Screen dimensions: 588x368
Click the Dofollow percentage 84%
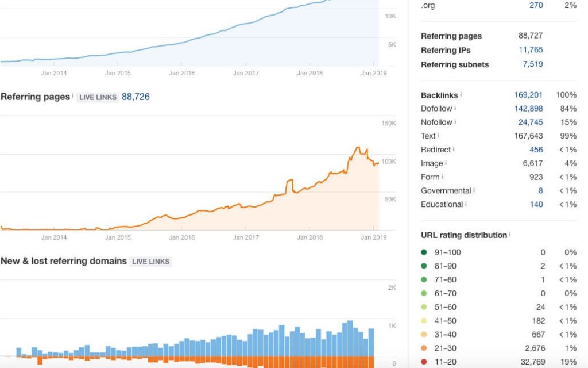tap(568, 109)
